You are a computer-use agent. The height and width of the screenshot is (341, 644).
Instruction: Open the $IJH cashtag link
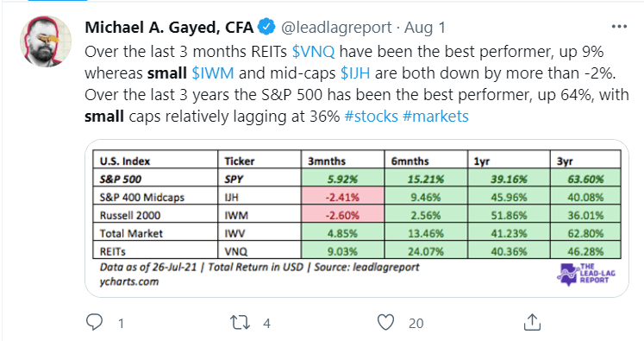coord(355,73)
